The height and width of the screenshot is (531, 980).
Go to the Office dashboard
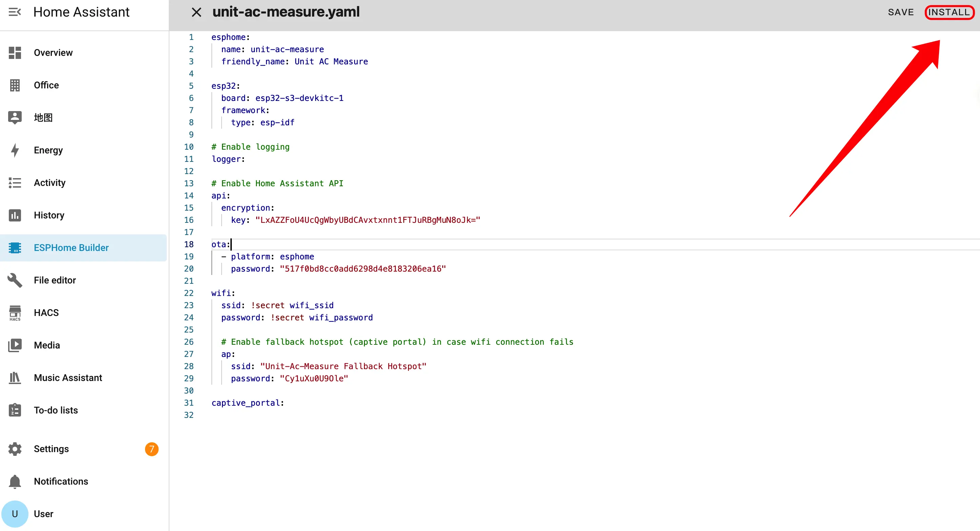point(46,85)
